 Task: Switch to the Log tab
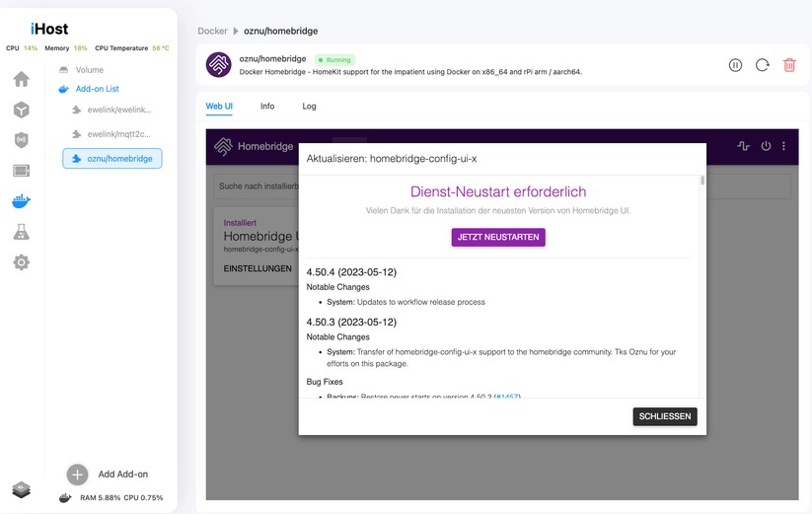coord(309,107)
